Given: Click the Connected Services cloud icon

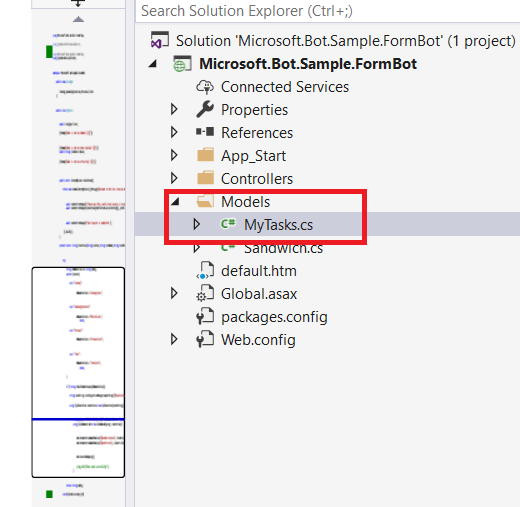Looking at the screenshot, I should (205, 87).
